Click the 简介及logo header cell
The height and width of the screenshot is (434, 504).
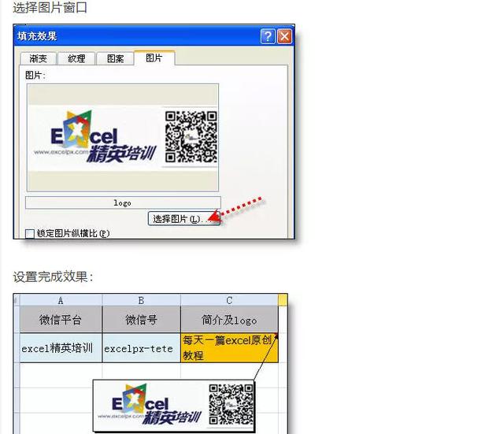pos(229,320)
